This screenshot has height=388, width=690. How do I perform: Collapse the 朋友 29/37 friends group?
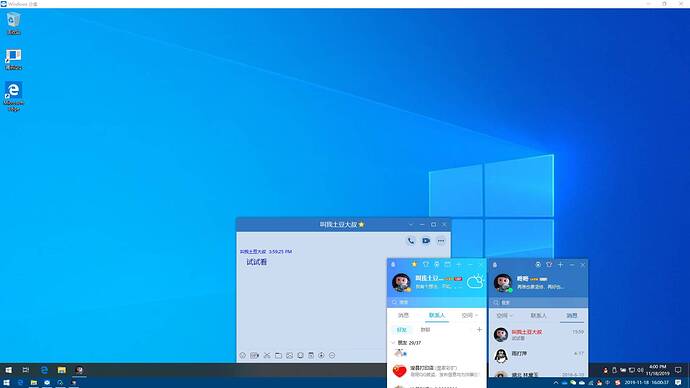[x=406, y=343]
